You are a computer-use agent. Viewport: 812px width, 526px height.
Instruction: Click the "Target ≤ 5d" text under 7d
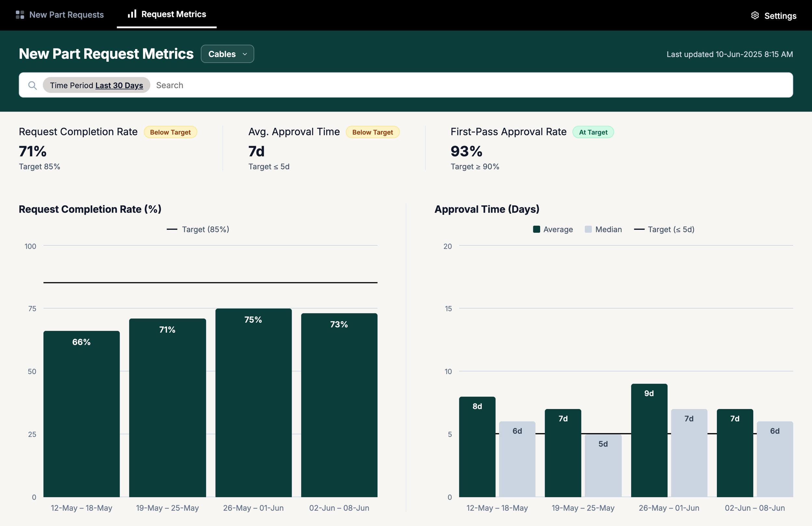pyautogui.click(x=269, y=167)
